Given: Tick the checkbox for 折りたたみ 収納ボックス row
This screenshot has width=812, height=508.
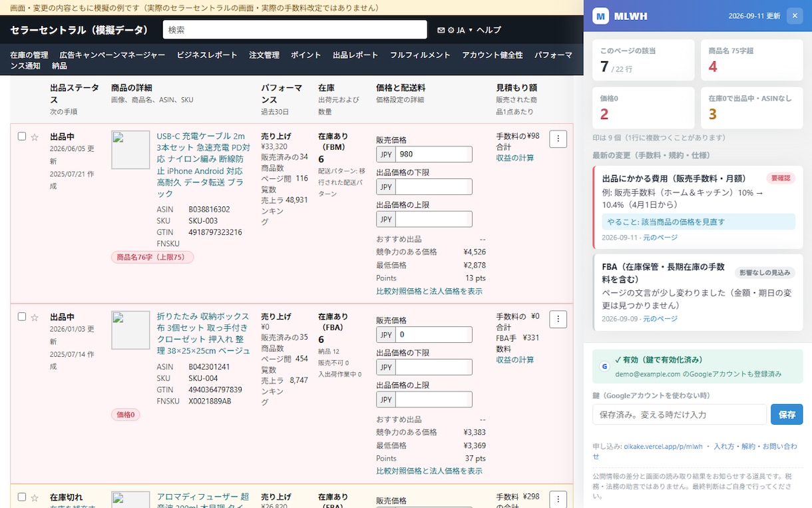Looking at the screenshot, I should 22,317.
